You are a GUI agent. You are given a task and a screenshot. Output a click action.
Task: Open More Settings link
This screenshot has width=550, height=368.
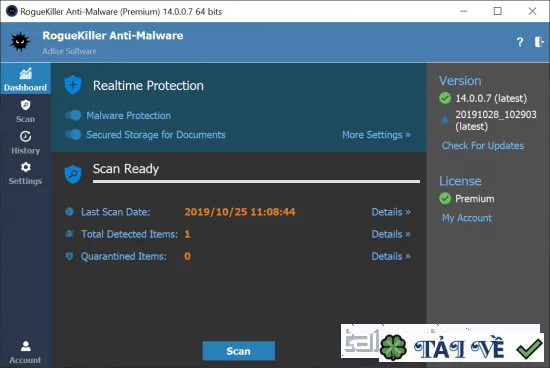coord(376,135)
